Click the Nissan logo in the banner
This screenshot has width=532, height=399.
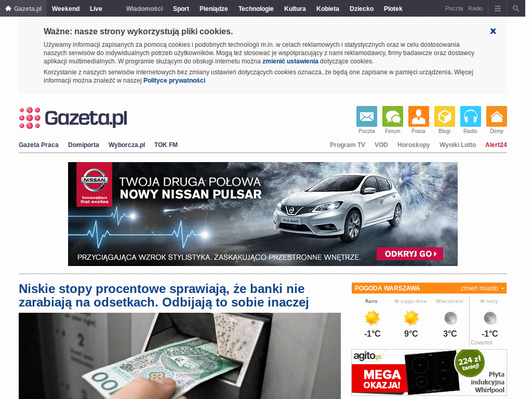point(95,180)
